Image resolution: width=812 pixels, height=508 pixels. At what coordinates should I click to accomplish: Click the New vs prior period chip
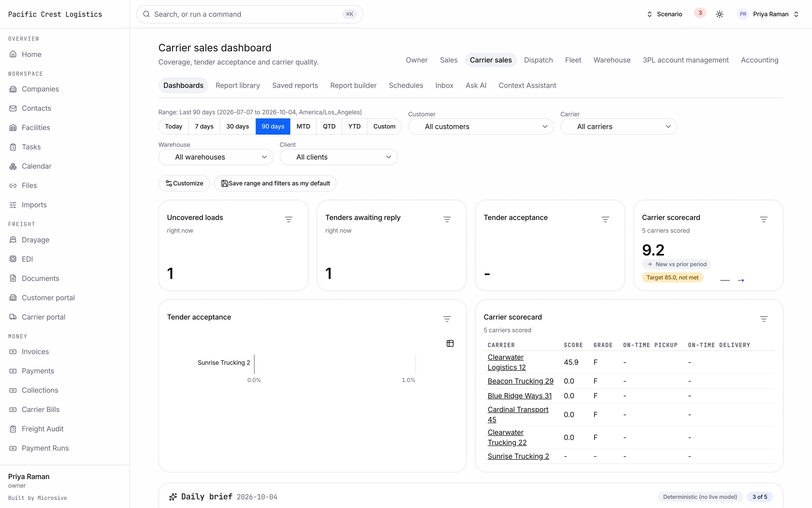click(676, 264)
